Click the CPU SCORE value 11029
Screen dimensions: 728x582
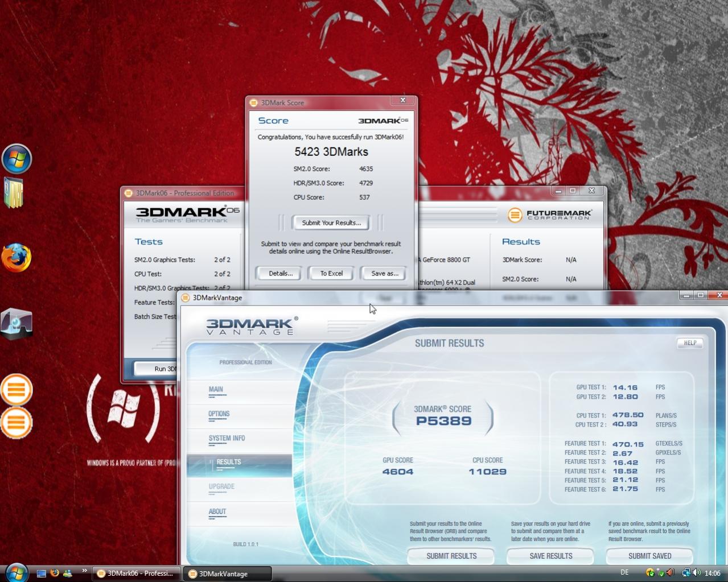[x=487, y=472]
